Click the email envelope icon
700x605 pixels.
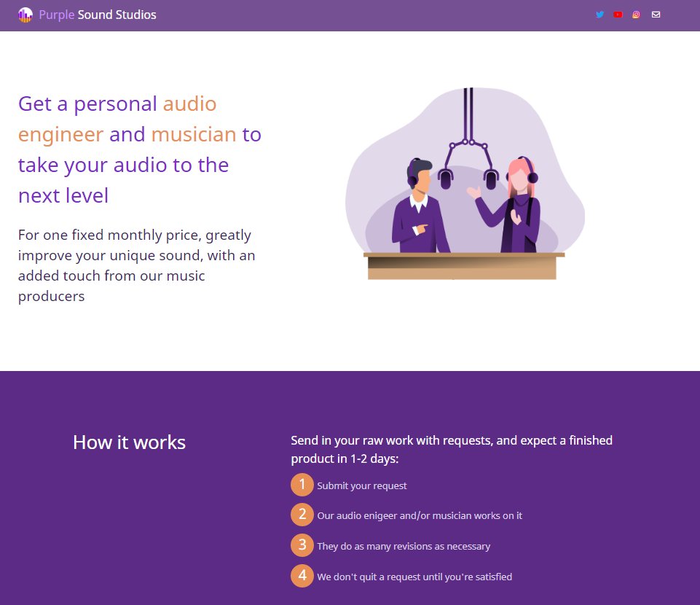point(656,15)
